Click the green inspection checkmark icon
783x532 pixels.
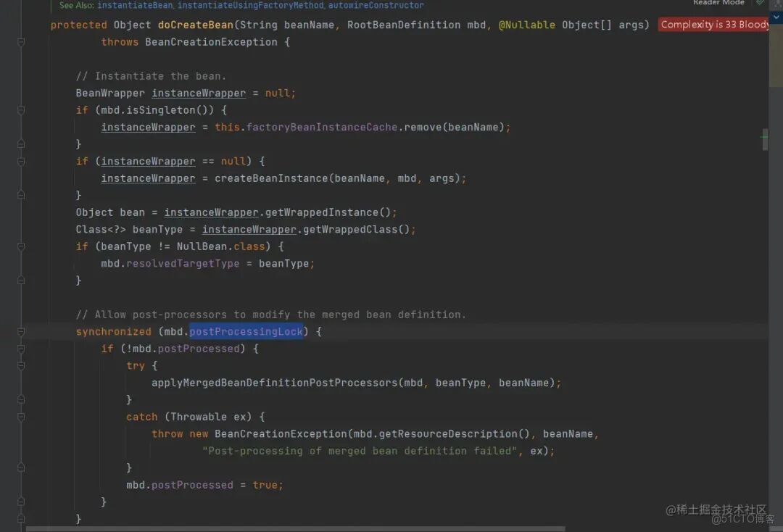[760, 2]
